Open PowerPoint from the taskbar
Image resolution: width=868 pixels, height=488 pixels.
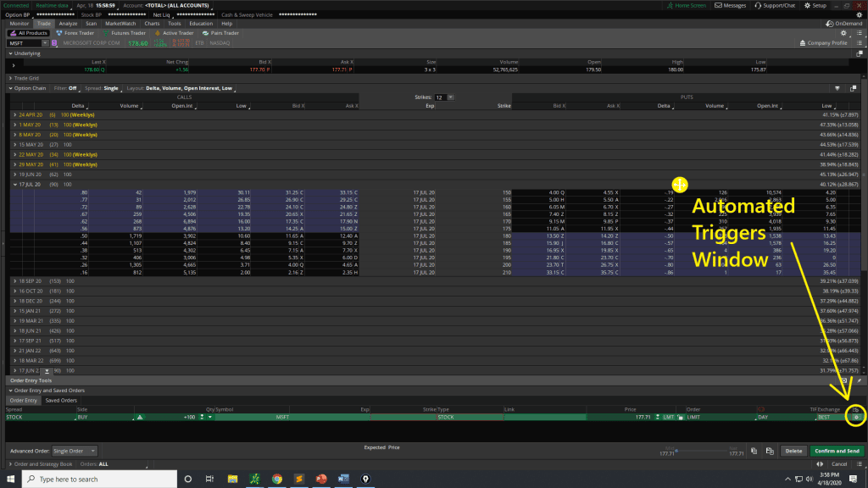[x=321, y=479]
